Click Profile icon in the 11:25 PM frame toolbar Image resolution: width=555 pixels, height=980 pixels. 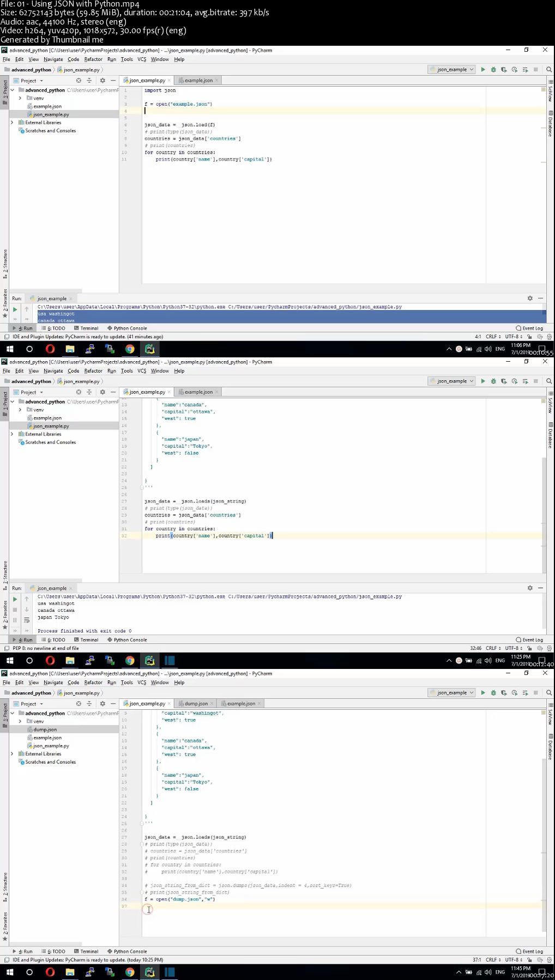pos(515,381)
